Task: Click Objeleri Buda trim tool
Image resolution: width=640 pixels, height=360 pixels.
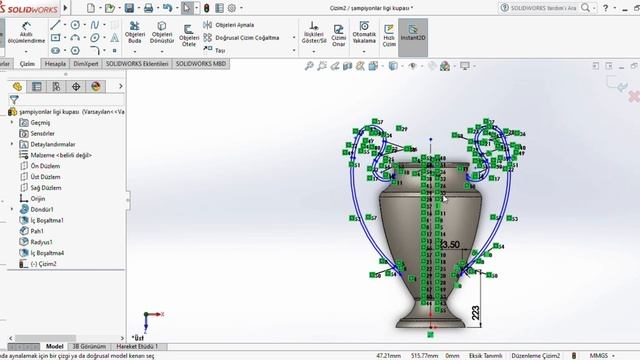Action: (x=135, y=32)
